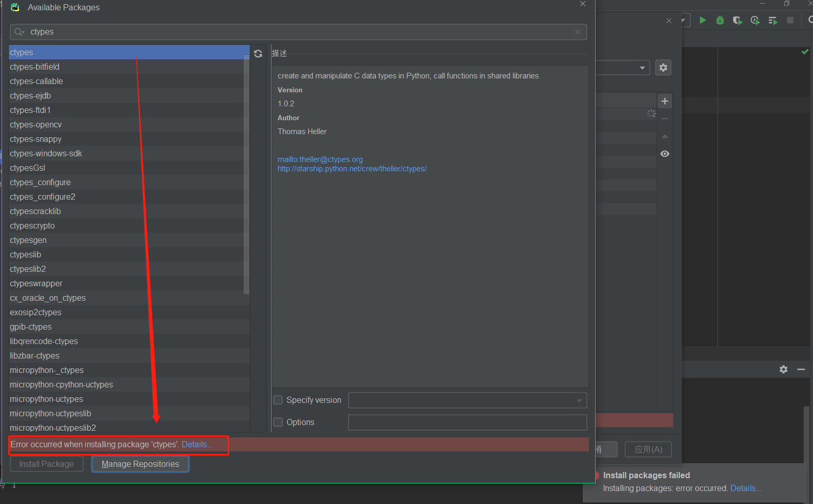Select micropython-uctypeslib package
The height and width of the screenshot is (504, 813).
(x=129, y=413)
